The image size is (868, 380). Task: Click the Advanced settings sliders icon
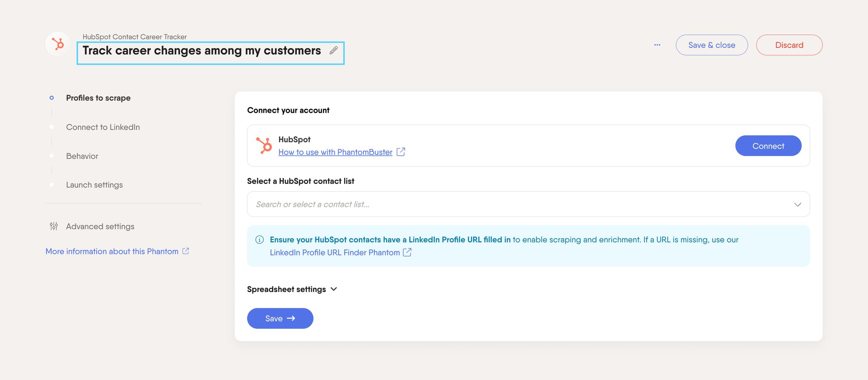coord(54,226)
